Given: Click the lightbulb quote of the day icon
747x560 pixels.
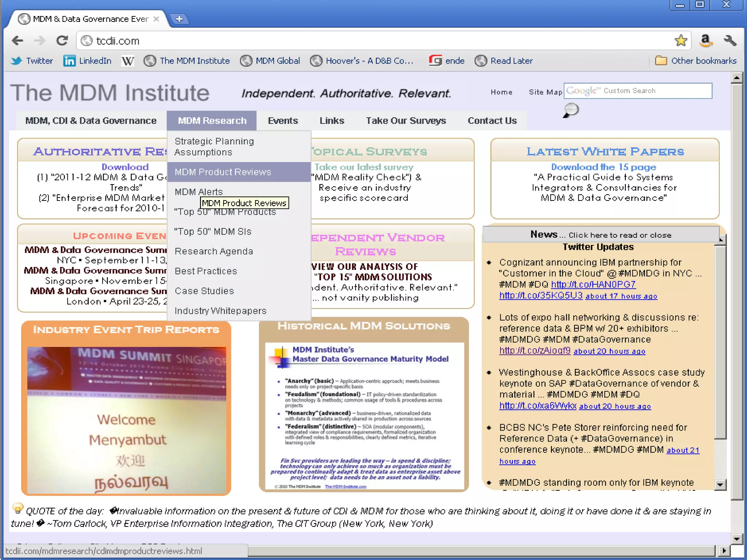Looking at the screenshot, I should click(x=17, y=508).
